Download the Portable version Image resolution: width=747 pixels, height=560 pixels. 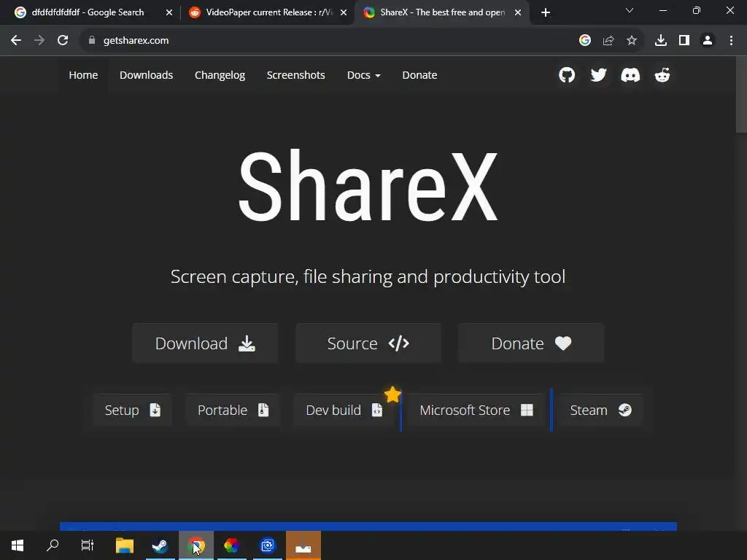233,410
